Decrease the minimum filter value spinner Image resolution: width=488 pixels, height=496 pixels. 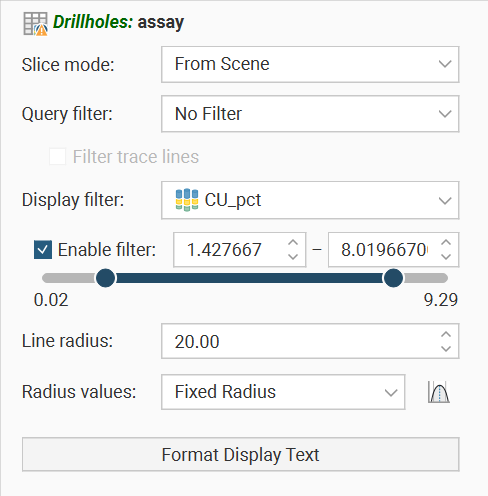tap(293, 257)
